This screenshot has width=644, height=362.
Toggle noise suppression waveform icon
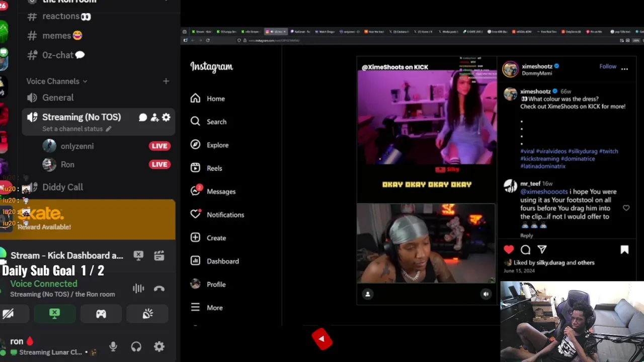[x=138, y=289]
